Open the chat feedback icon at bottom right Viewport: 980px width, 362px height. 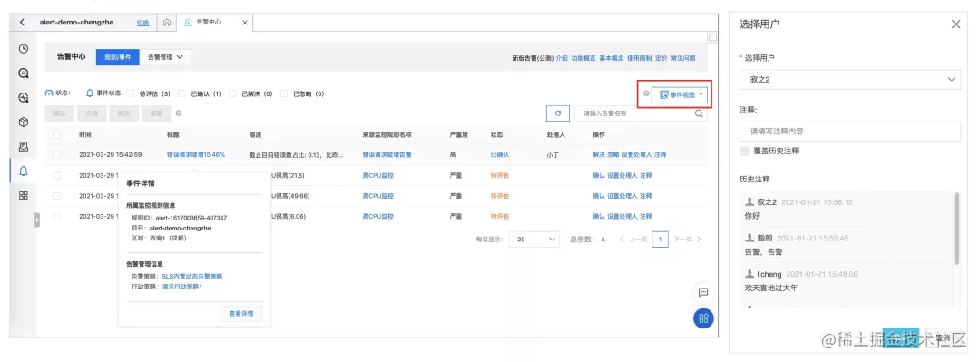(x=703, y=292)
